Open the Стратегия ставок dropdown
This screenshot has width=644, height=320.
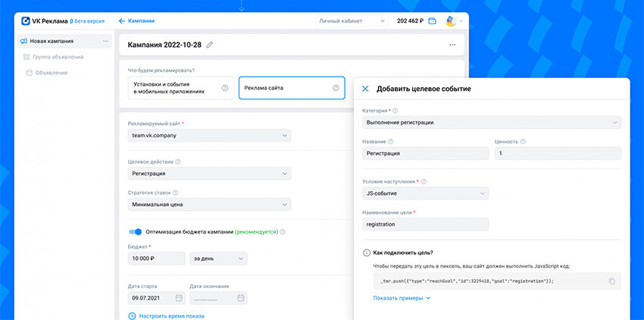[209, 205]
